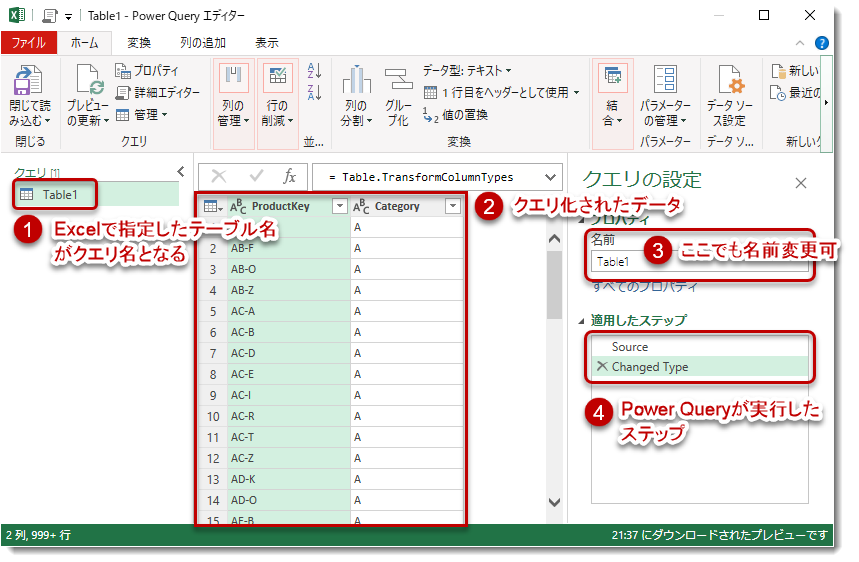Click the Split Column (列の分割) icon
The height and width of the screenshot is (562, 859).
pos(357,80)
